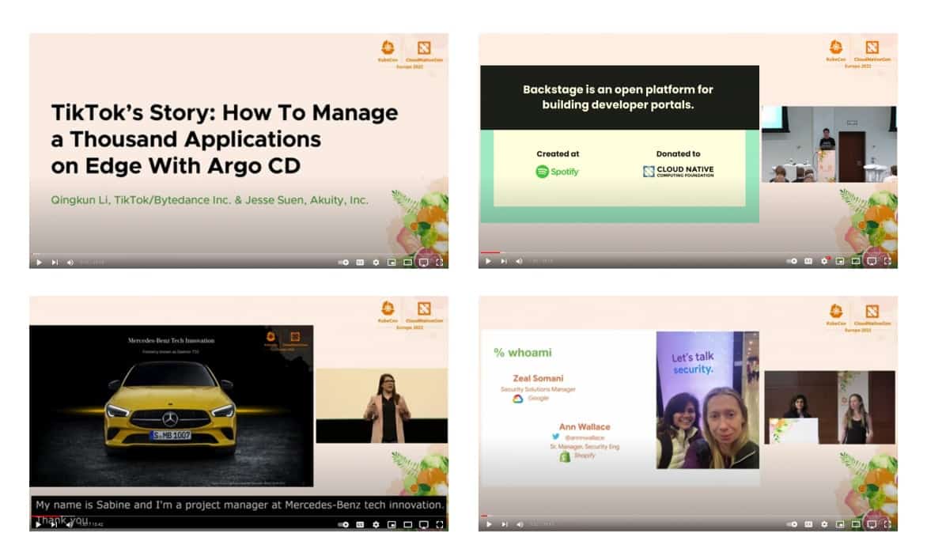Toggle autoplay switch in Backstage player
The image size is (927, 560).
[793, 261]
